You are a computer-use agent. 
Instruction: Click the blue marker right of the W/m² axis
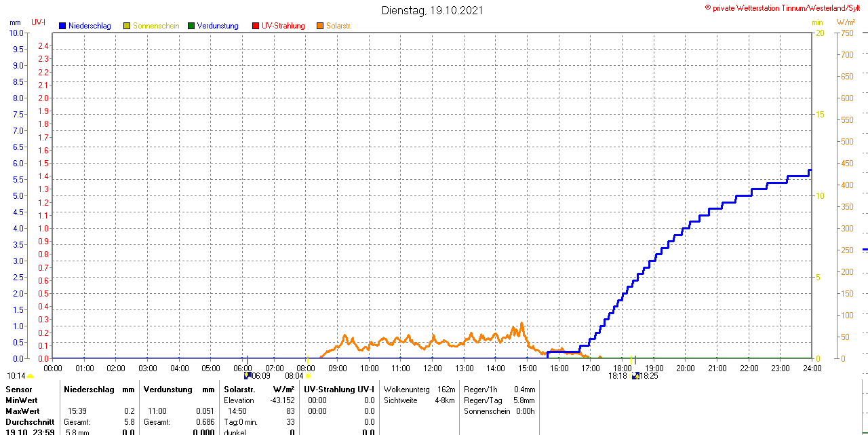(x=865, y=250)
